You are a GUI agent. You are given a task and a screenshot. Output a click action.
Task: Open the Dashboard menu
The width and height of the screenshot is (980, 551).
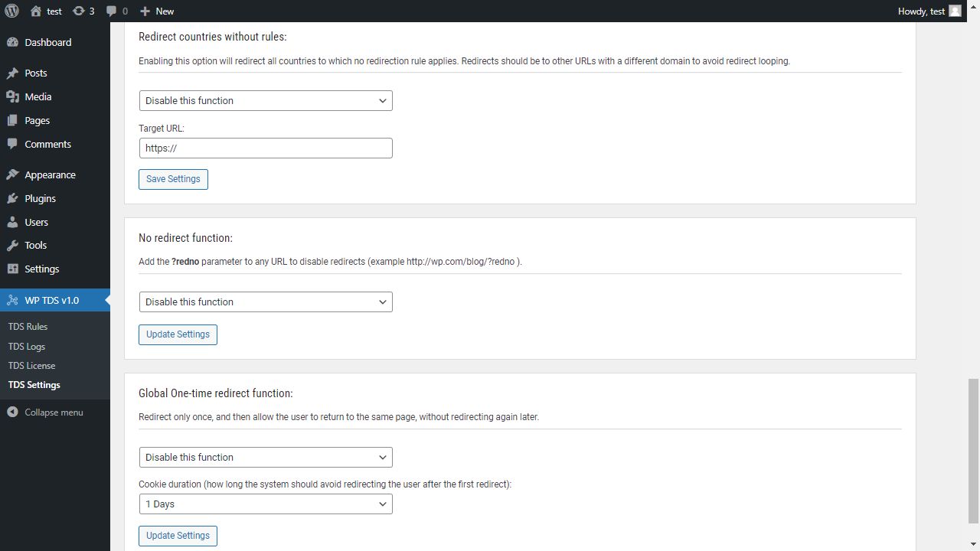point(47,42)
